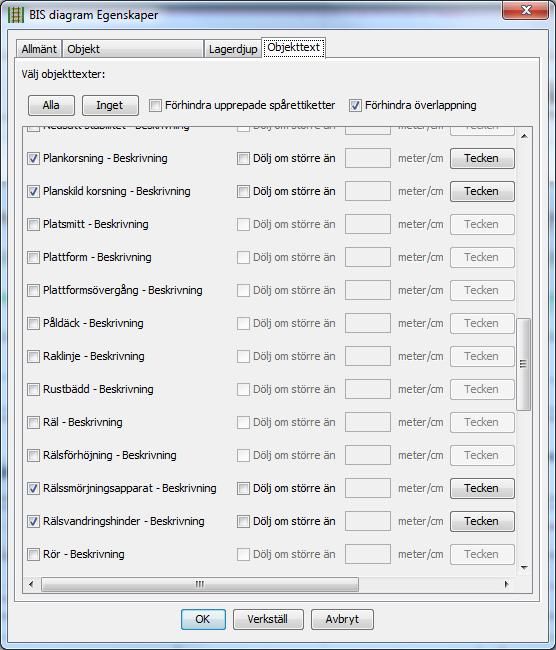Click the Avbryt button
Viewport: 556px width, 650px height.
[342, 619]
